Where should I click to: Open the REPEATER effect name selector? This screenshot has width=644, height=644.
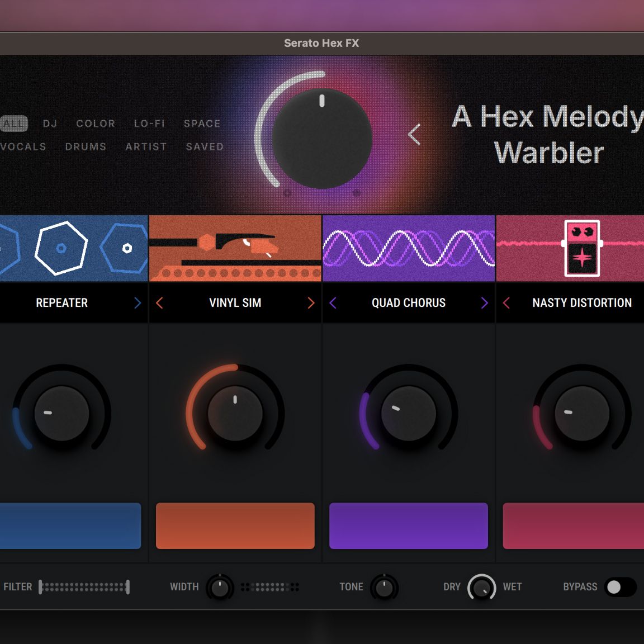(x=61, y=303)
